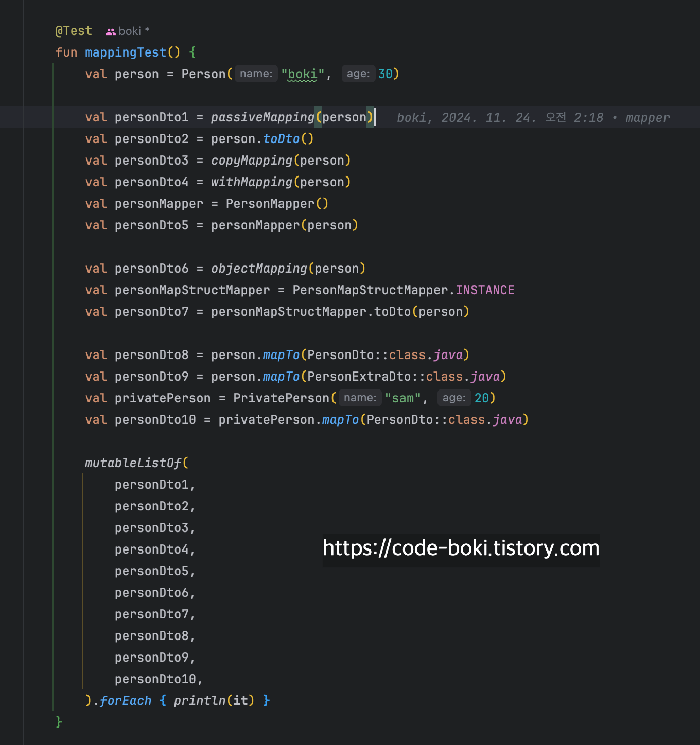This screenshot has width=700, height=745.
Task: Click personDto4 in the list
Action: (x=151, y=549)
